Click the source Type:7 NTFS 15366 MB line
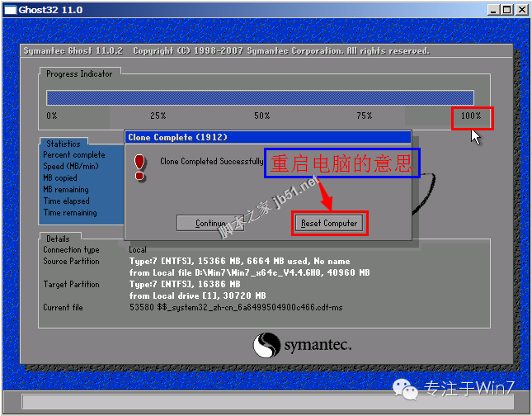Image resolution: width=532 pixels, height=416 pixels. pos(239,261)
